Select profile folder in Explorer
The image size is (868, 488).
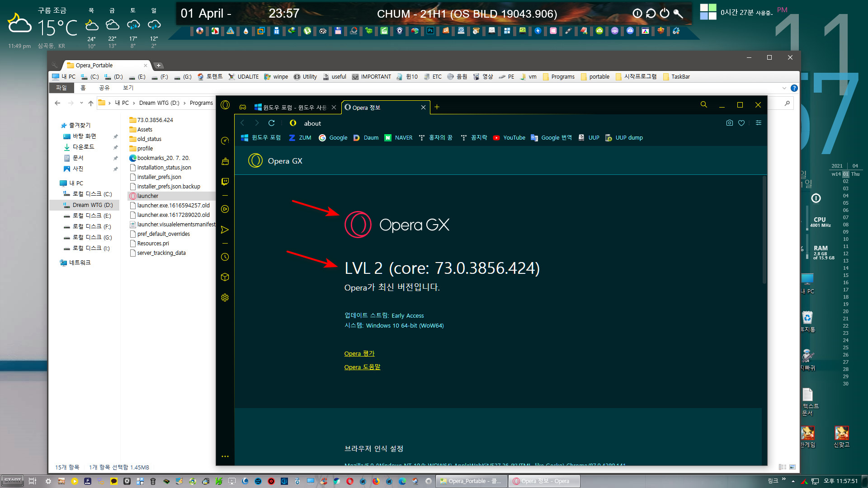pos(141,148)
